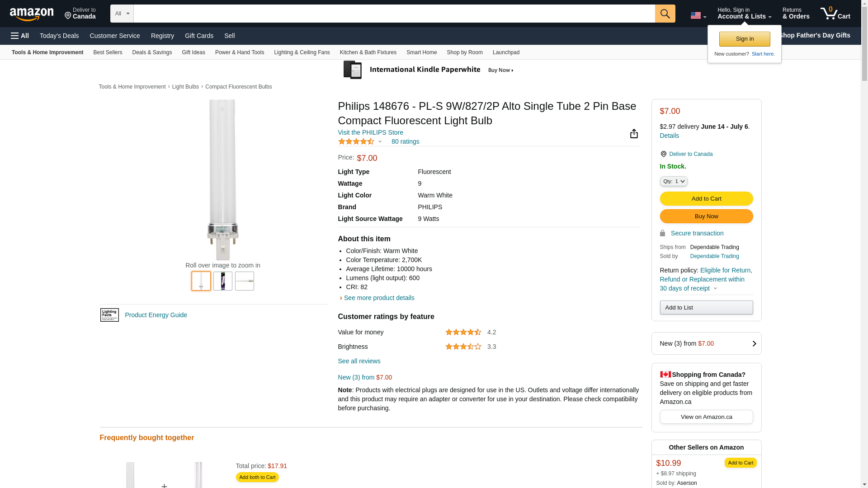Open Today's Deals in navigation bar
The image size is (868, 488).
[59, 36]
